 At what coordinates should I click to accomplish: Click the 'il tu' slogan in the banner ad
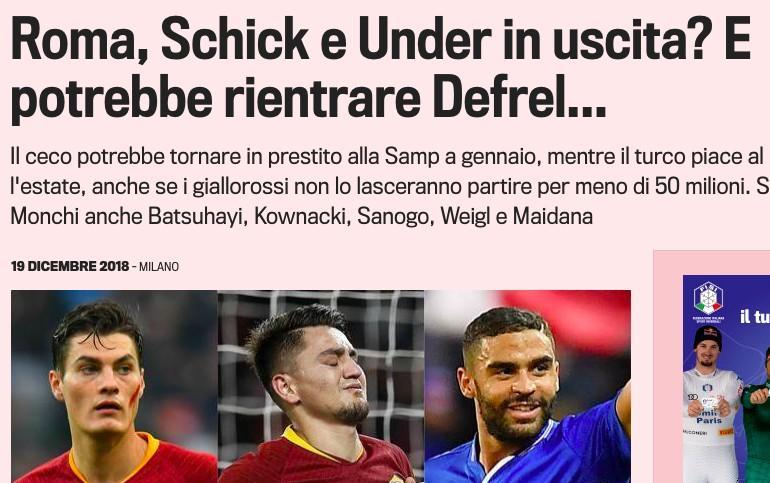click(755, 317)
